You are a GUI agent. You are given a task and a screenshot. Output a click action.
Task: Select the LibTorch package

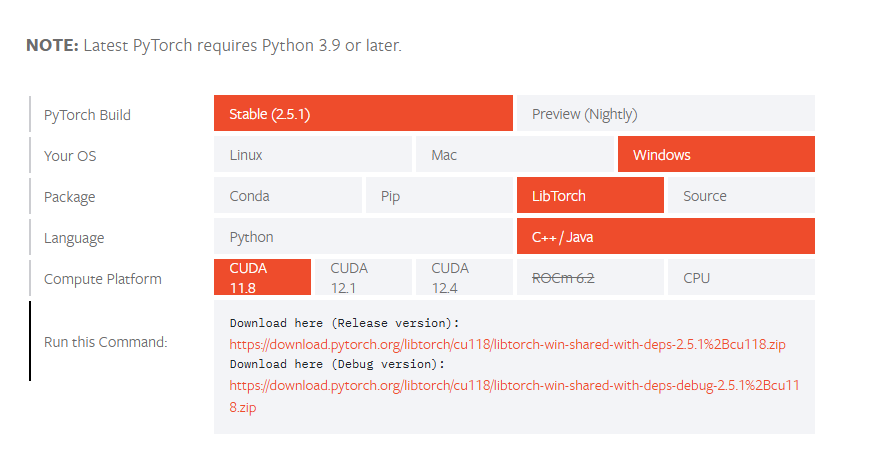point(590,195)
